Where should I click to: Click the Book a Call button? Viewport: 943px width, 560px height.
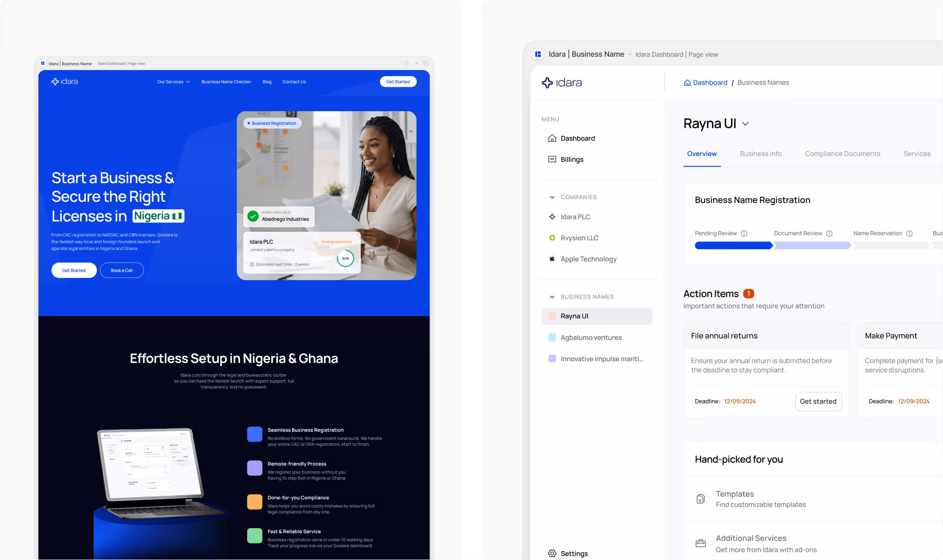coord(121,270)
